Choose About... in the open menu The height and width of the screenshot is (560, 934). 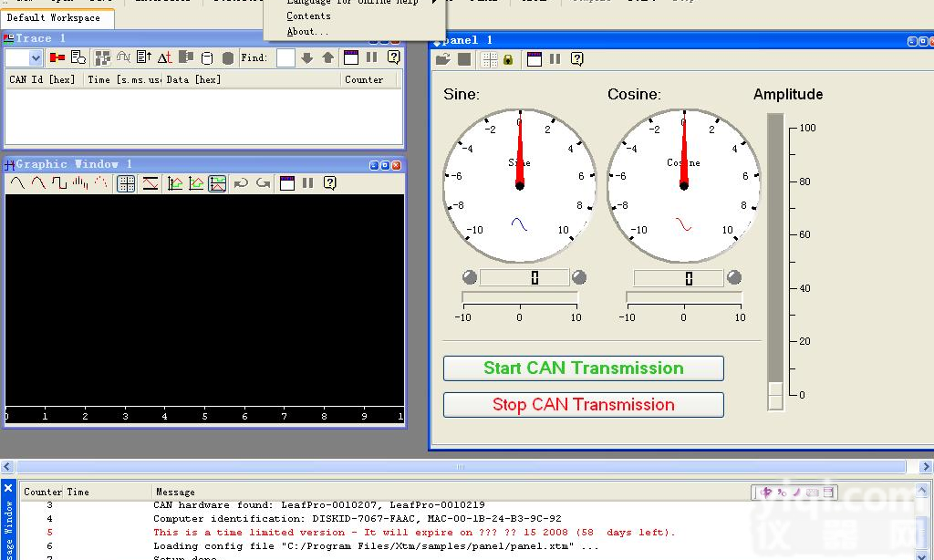pos(307,32)
